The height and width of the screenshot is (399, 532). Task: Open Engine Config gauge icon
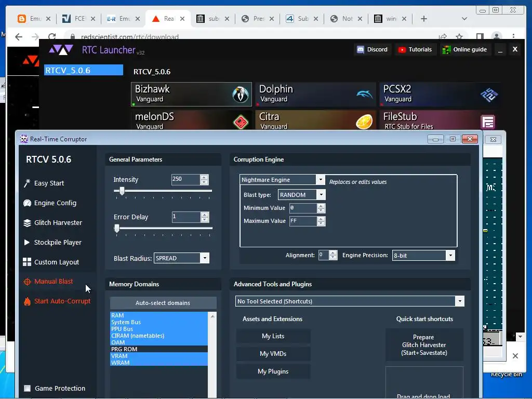(27, 203)
